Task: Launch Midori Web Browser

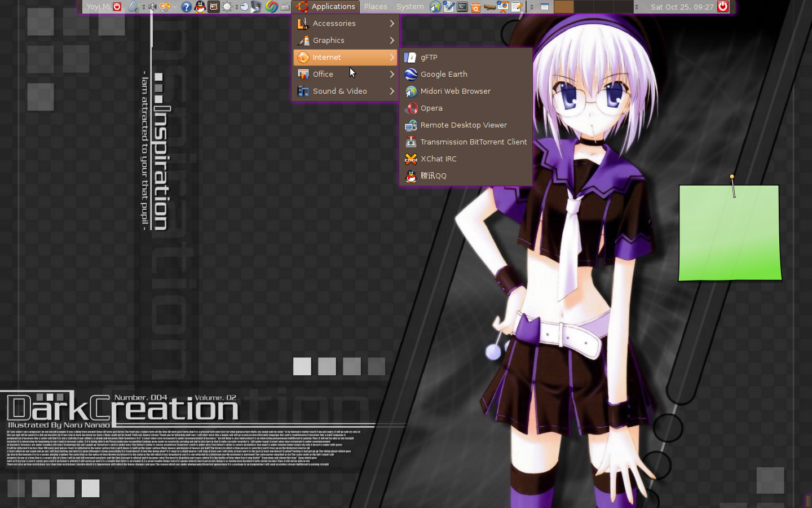Action: 466,91
